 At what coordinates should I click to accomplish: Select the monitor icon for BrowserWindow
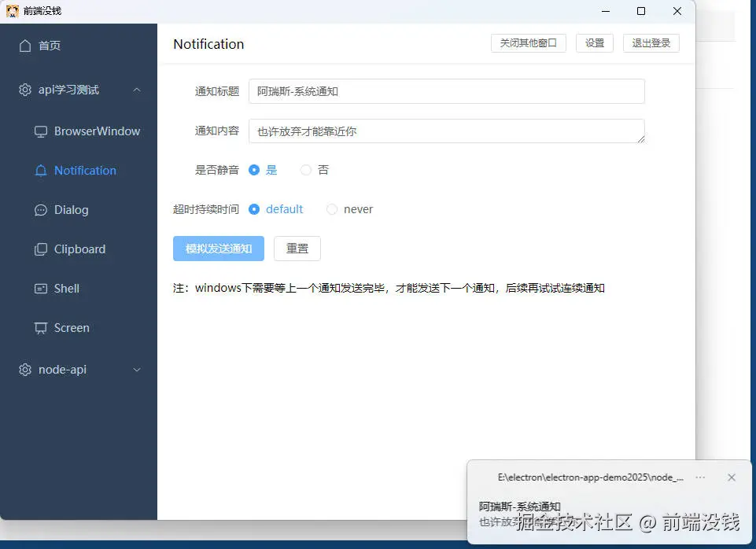tap(41, 131)
